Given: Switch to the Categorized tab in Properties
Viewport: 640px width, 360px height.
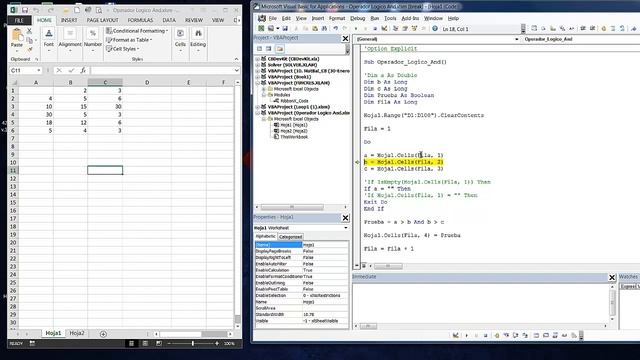Looking at the screenshot, I should (x=290, y=237).
